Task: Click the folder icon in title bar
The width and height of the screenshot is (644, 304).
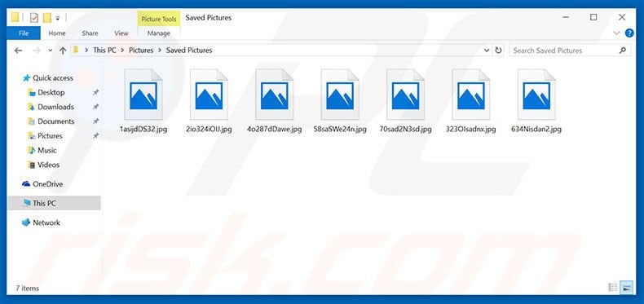Action: click(15, 17)
